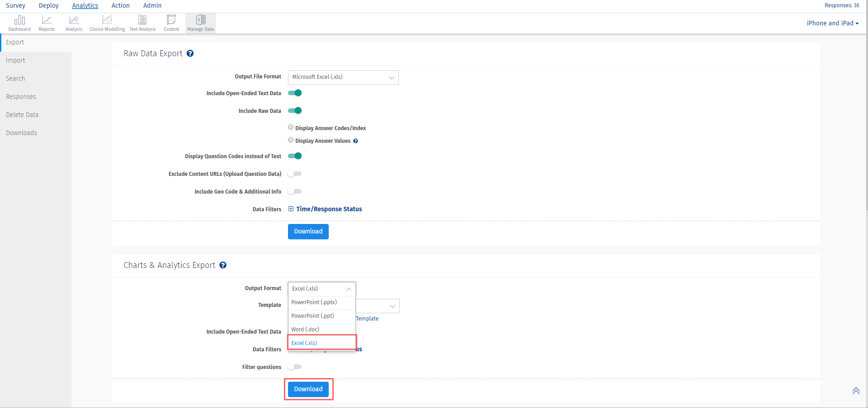
Task: Click the Template link below Template dropdown
Action: click(367, 319)
